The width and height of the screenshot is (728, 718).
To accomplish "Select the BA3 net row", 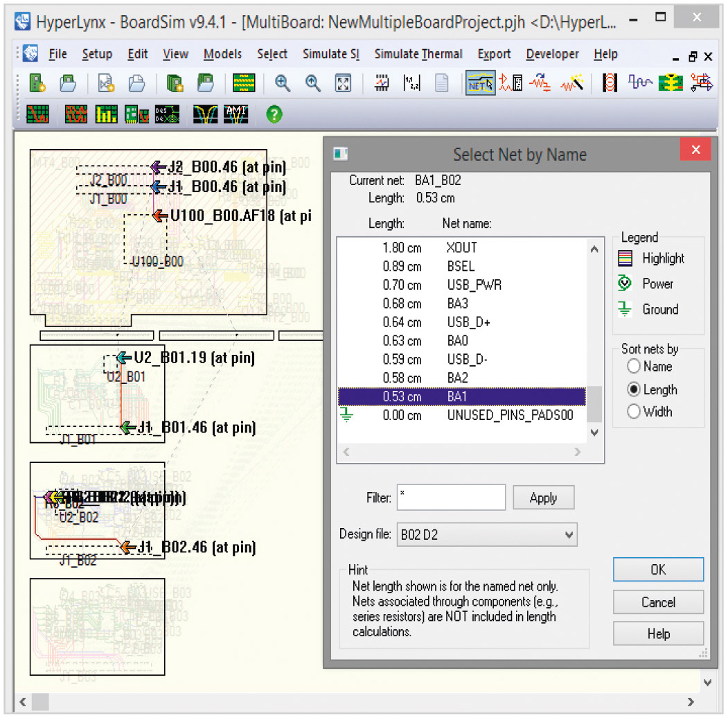I will tap(461, 304).
